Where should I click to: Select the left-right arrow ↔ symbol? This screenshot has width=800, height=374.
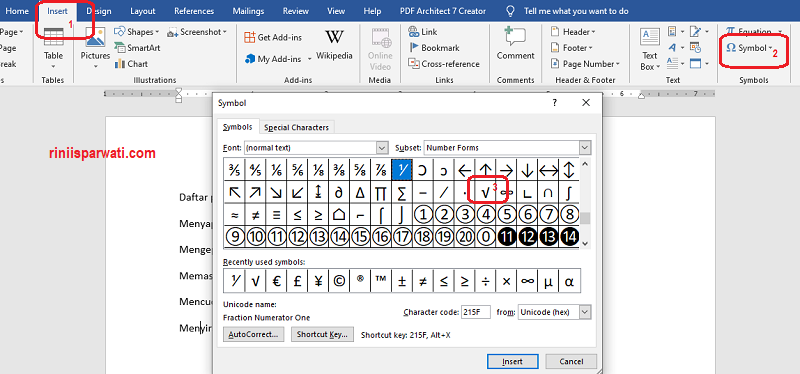548,169
